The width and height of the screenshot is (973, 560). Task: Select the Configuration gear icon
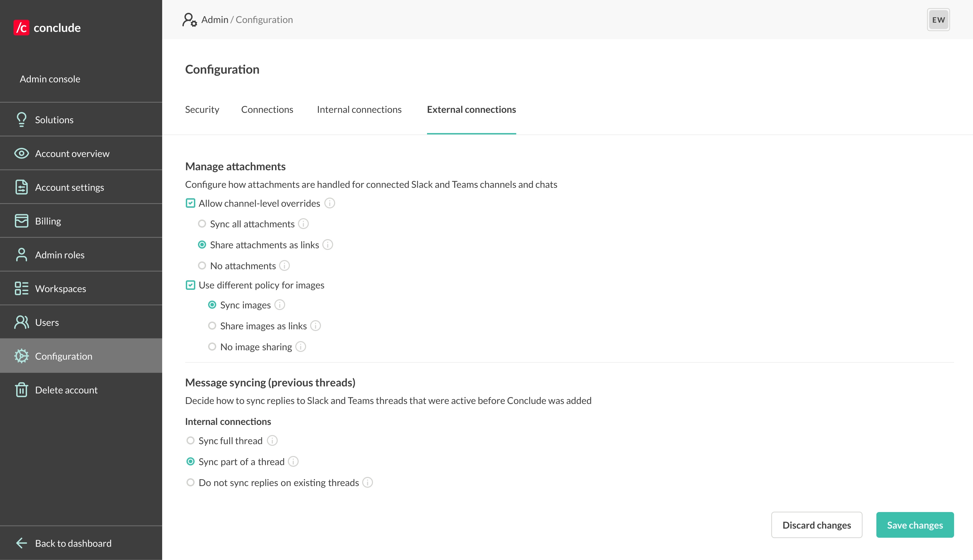click(x=21, y=356)
